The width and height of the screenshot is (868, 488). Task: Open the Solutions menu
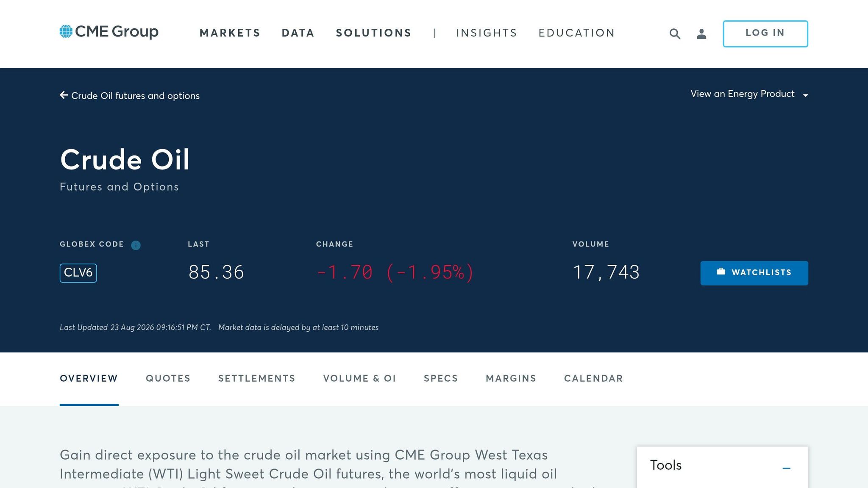[x=373, y=33]
